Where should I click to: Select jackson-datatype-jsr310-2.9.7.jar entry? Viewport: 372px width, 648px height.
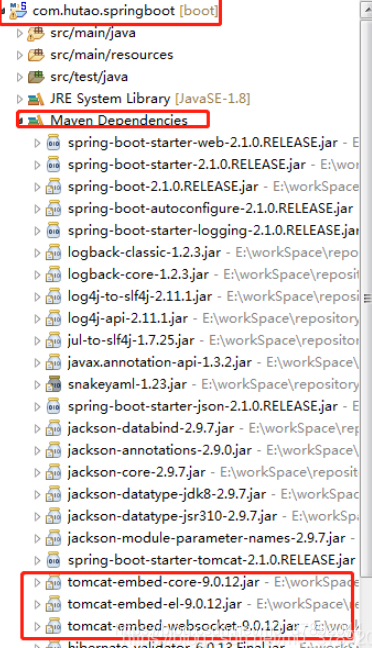172,516
